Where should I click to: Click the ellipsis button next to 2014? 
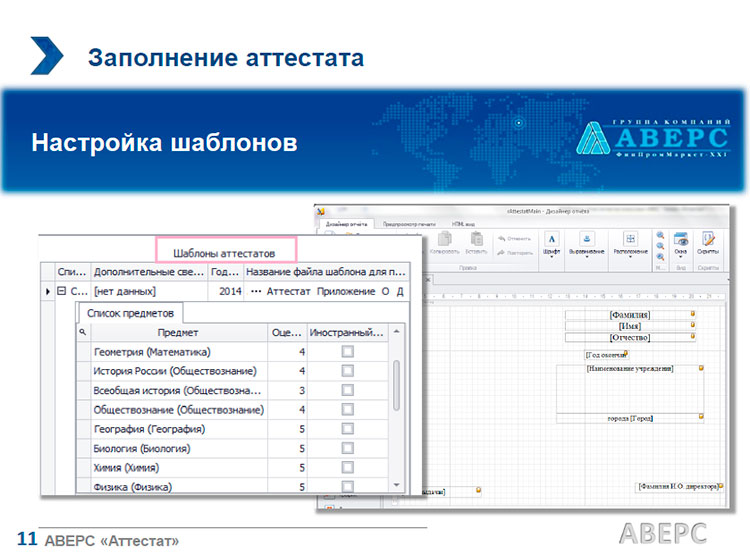click(x=256, y=291)
